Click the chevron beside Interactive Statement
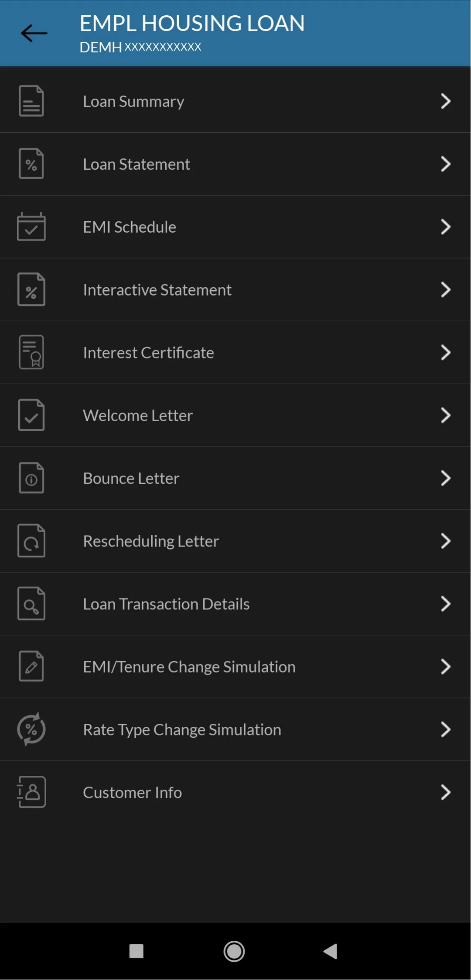The image size is (471, 980). pyautogui.click(x=445, y=290)
